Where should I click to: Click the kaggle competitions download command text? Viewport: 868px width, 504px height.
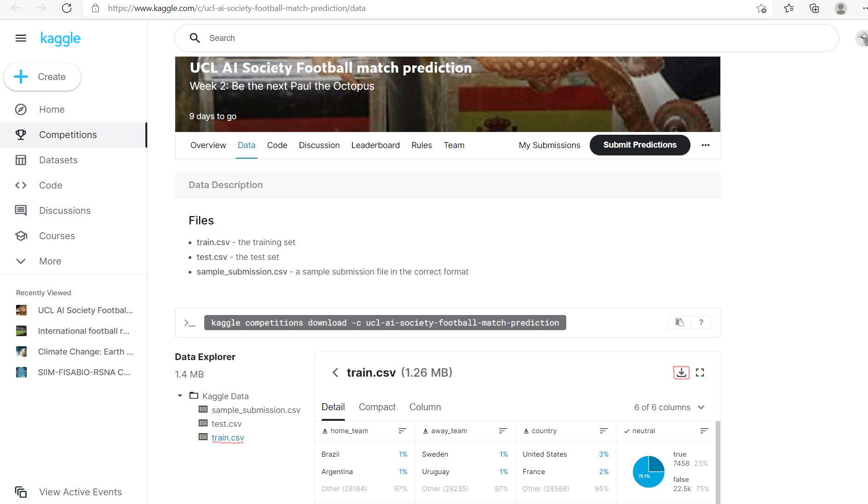[385, 322]
